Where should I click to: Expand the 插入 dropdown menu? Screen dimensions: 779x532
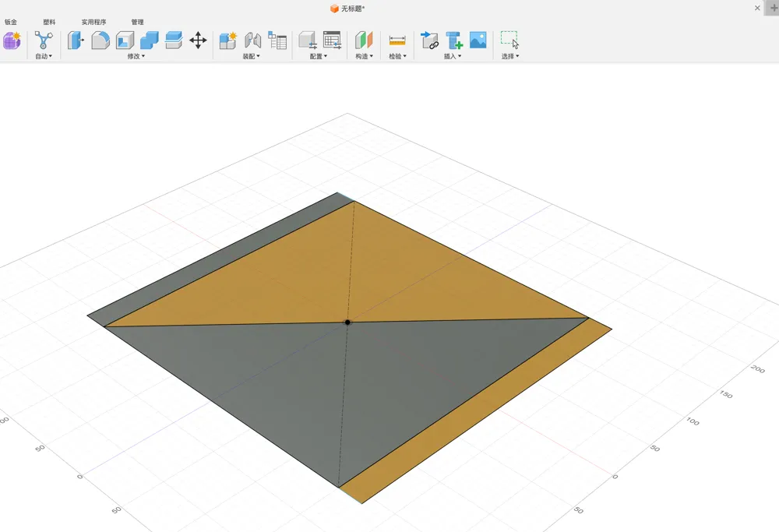click(x=453, y=57)
